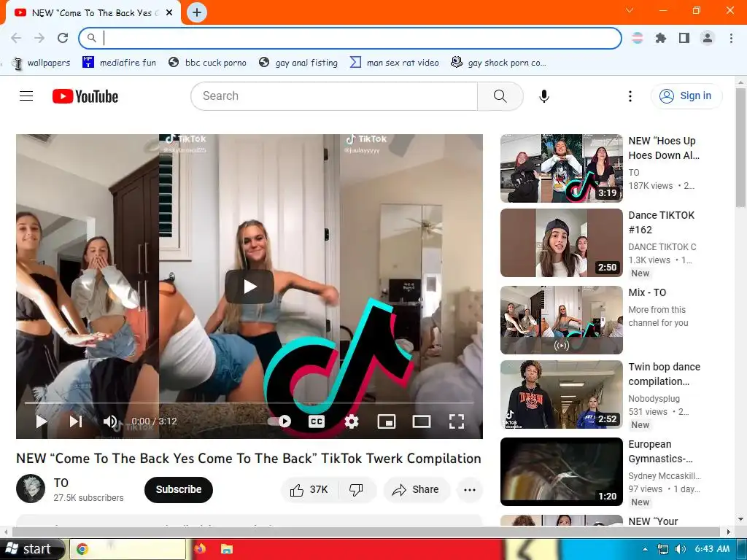This screenshot has height=560, width=747.
Task: Show hidden system tray icons
Action: coord(645,550)
